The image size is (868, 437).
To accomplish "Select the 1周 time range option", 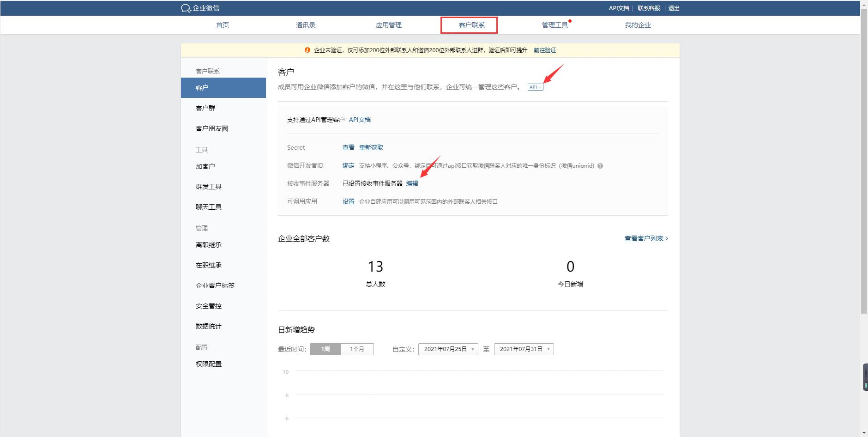I will pos(325,349).
